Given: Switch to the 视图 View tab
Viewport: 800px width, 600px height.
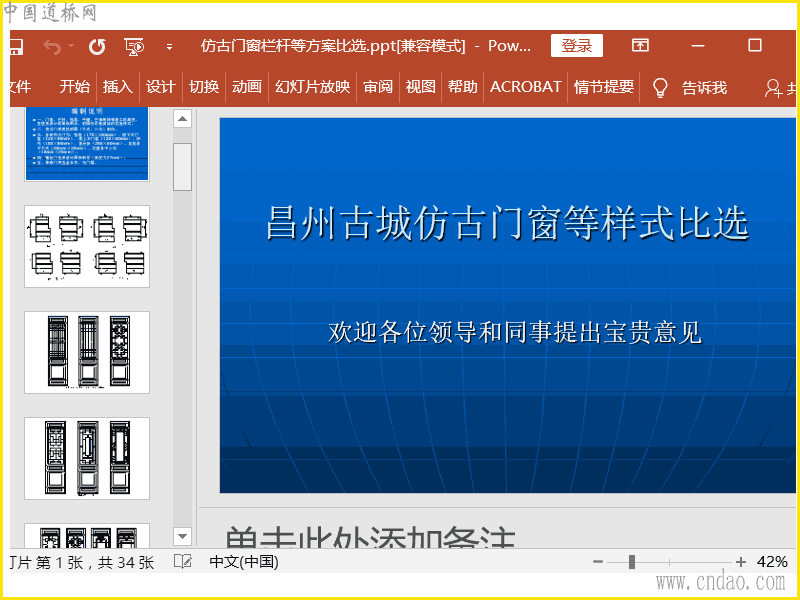Looking at the screenshot, I should pos(420,87).
